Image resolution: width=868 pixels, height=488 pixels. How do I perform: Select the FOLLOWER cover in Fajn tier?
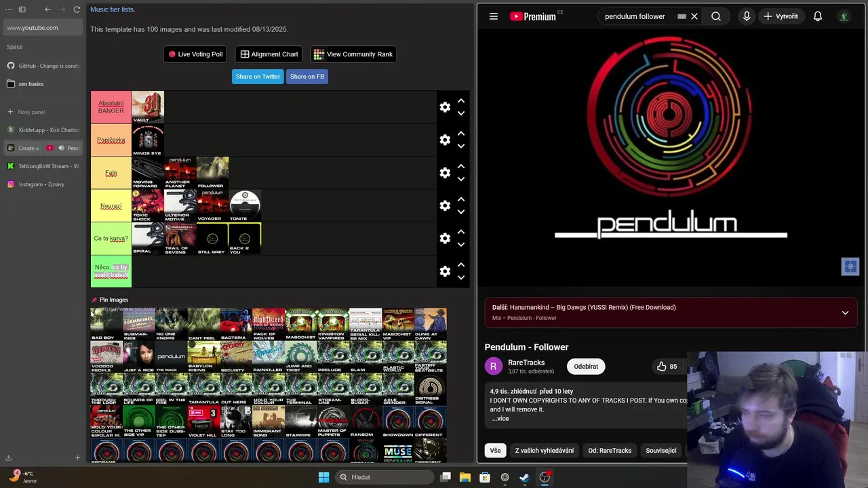213,173
